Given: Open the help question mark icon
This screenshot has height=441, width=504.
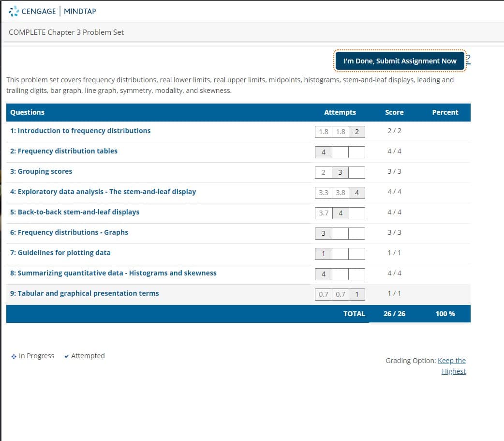Looking at the screenshot, I should coord(467,60).
